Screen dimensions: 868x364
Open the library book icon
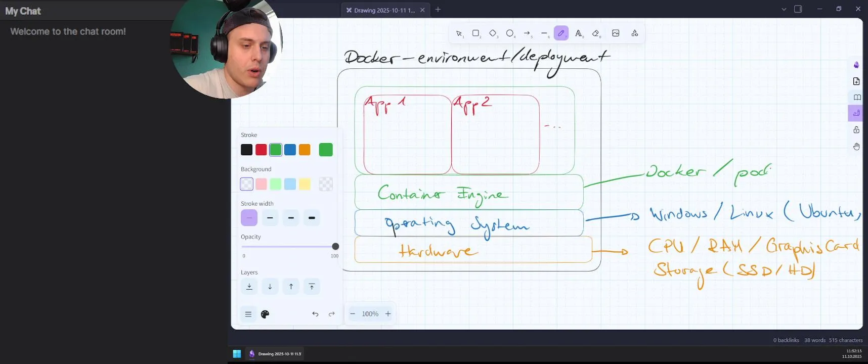[856, 97]
